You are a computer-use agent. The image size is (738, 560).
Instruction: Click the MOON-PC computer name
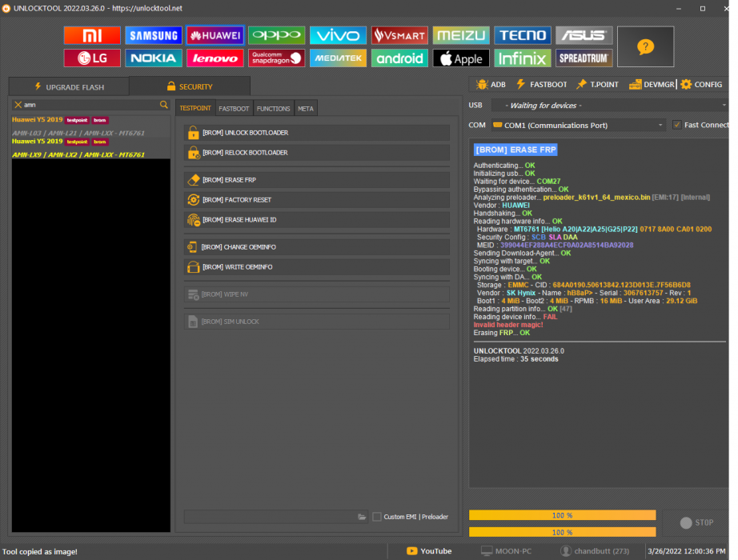(x=507, y=551)
